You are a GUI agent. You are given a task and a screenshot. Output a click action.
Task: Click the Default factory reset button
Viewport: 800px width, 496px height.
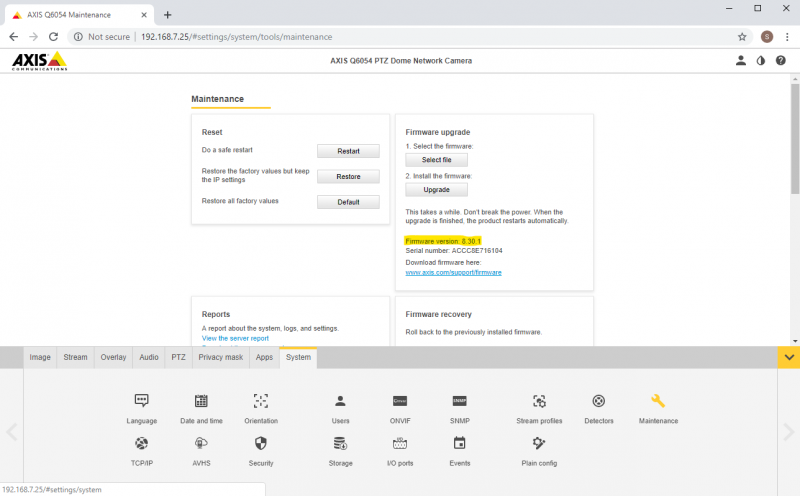click(348, 202)
